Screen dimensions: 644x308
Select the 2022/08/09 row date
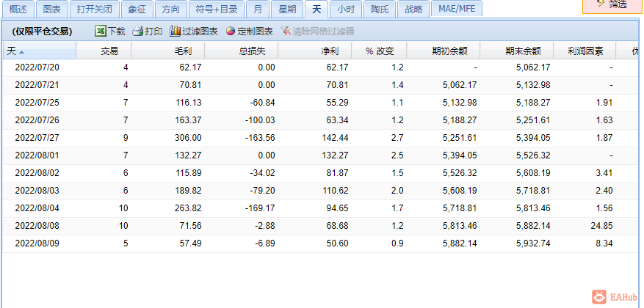coord(37,243)
